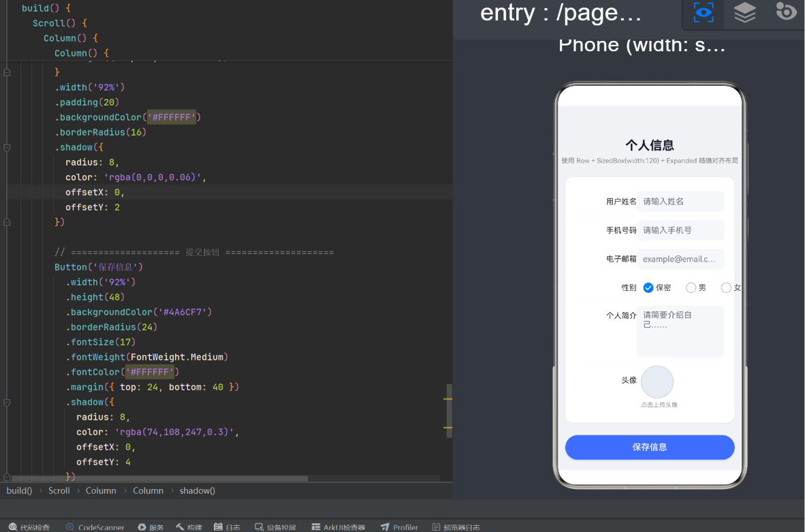Click the '#FFFFFF' value in backgroundColor
The height and width of the screenshot is (532, 805).
pyautogui.click(x=172, y=117)
